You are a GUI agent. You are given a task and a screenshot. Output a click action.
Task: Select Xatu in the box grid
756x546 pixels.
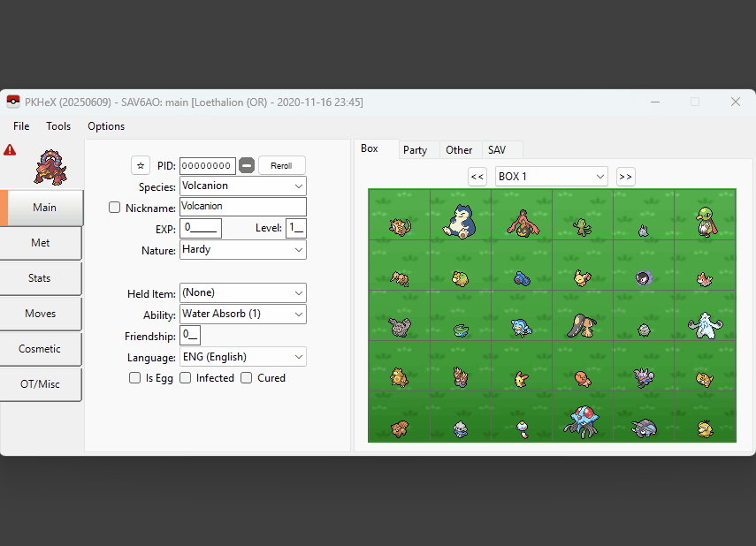[x=705, y=215]
